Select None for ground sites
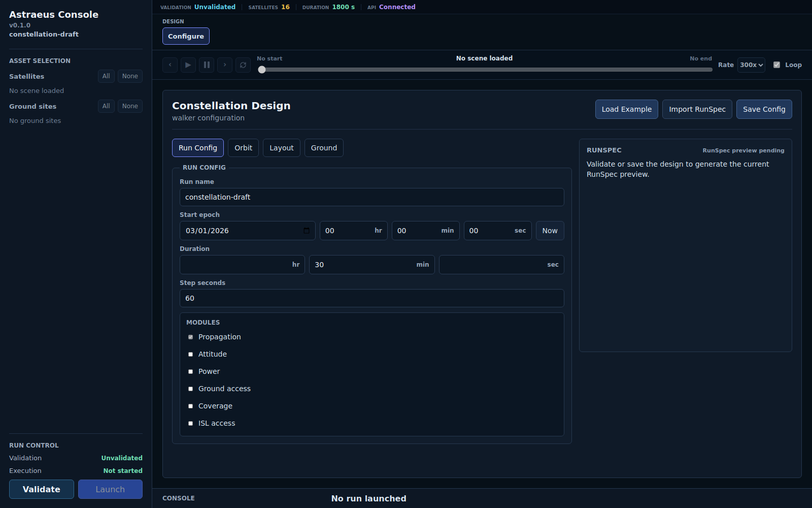The width and height of the screenshot is (812, 508). [x=130, y=106]
